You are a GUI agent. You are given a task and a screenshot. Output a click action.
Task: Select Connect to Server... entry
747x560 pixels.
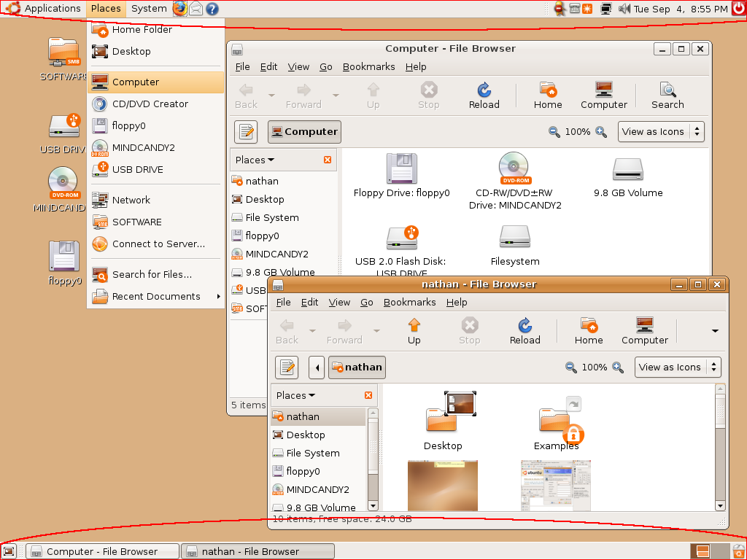pos(155,244)
